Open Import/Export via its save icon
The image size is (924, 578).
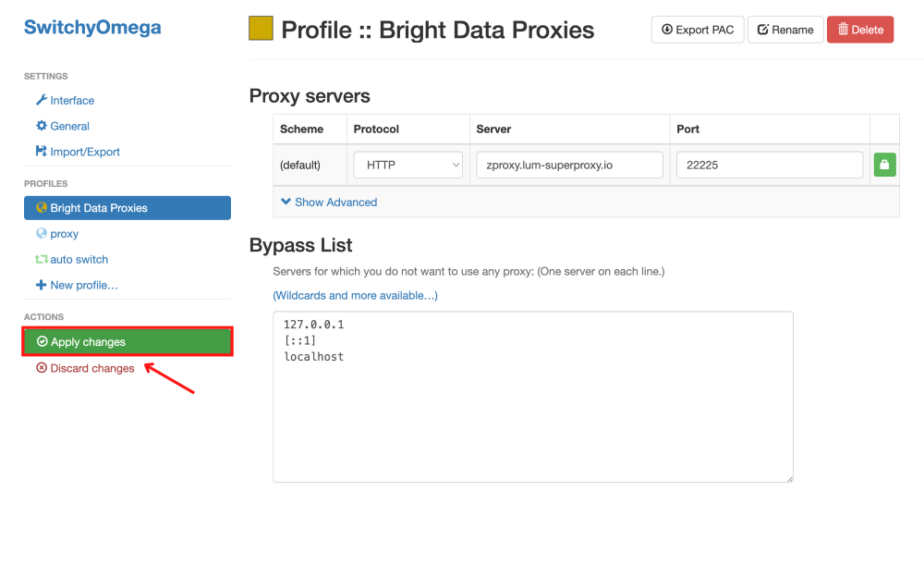pyautogui.click(x=40, y=152)
